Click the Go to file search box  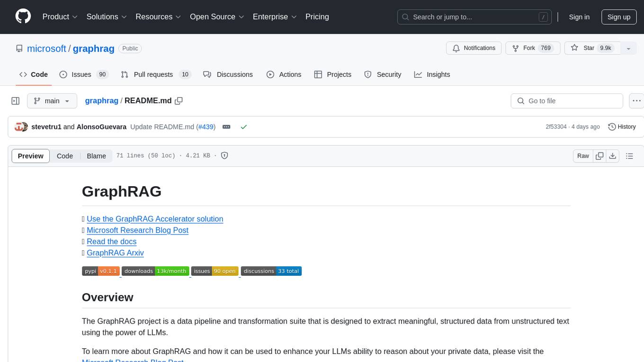coord(567,101)
